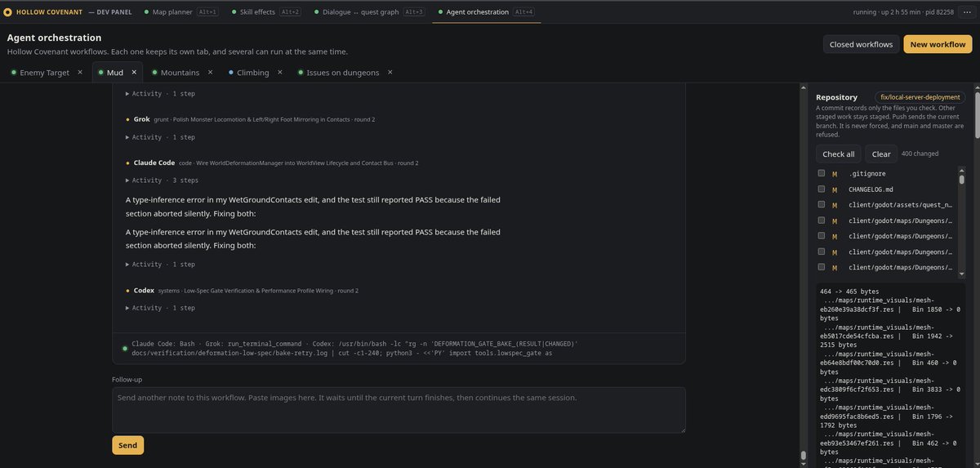This screenshot has width=980, height=468.
Task: Click the Check all button
Action: click(839, 154)
